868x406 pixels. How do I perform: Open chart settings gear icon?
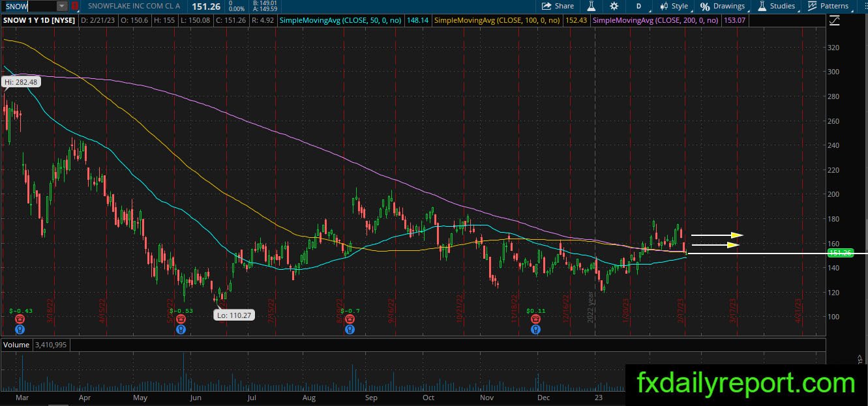click(614, 6)
